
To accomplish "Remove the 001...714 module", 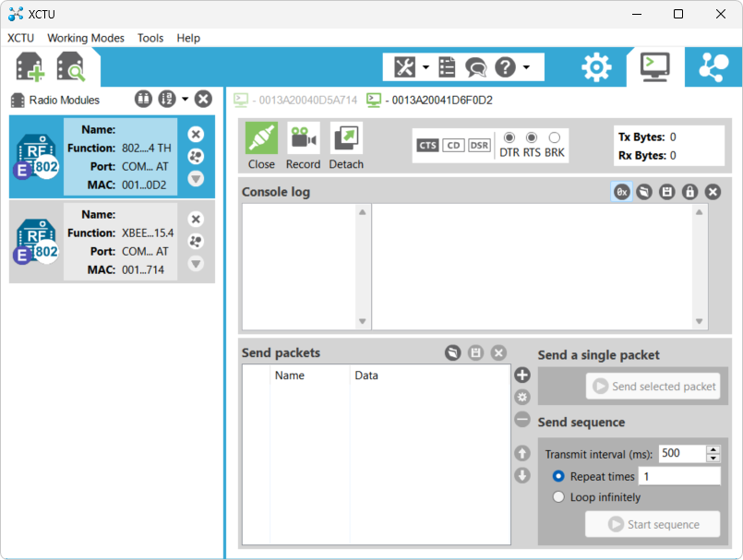I will tap(196, 220).
